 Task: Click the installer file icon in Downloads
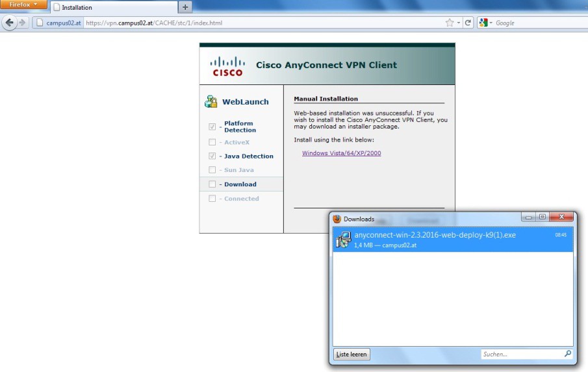pyautogui.click(x=343, y=240)
